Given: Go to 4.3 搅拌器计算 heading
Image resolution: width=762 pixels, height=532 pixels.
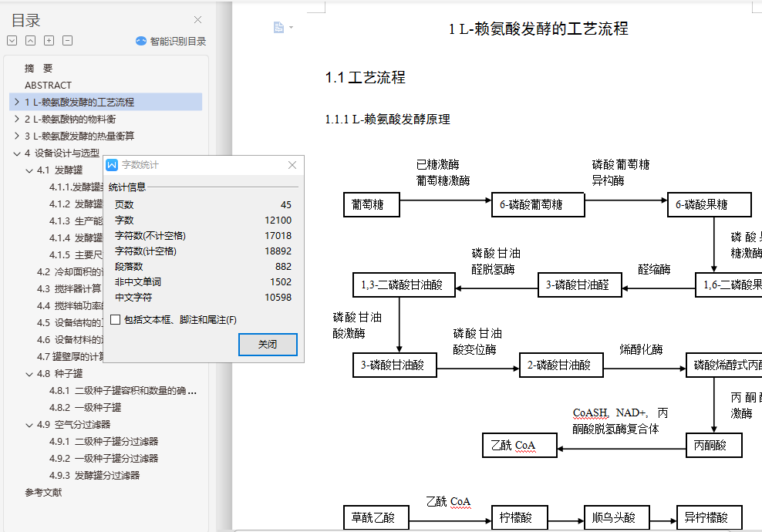Looking at the screenshot, I should click(69, 288).
